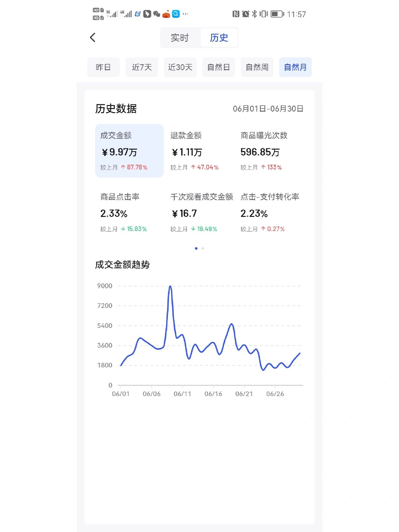
Task: Open the 退款金额 metric card
Action: [199, 151]
